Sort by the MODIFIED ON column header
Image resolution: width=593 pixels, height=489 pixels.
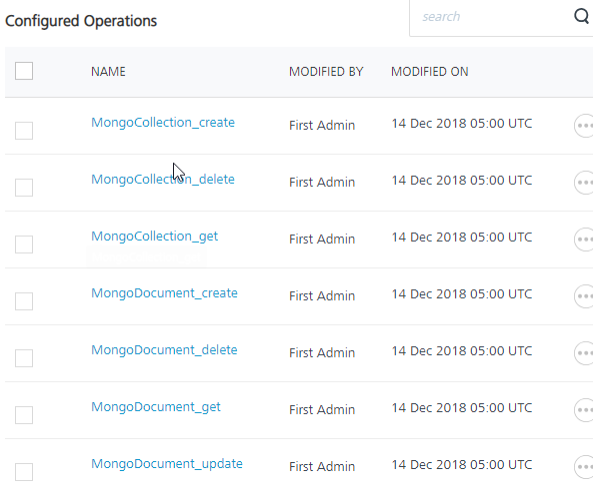tap(430, 71)
